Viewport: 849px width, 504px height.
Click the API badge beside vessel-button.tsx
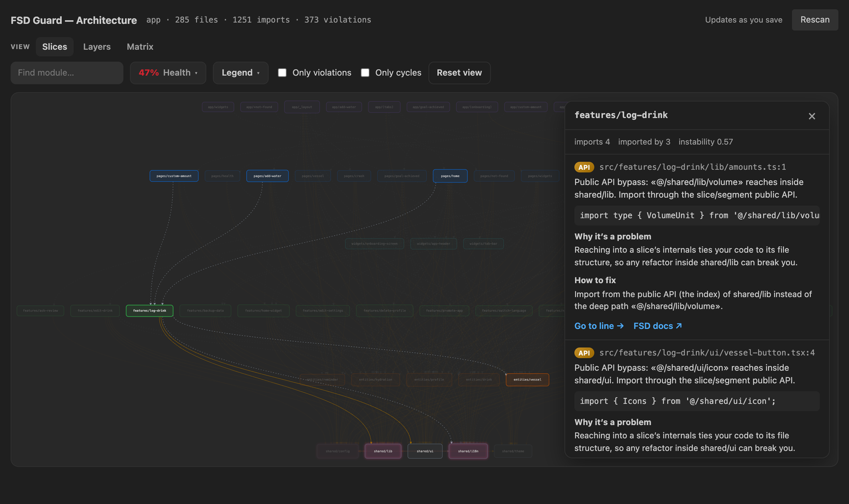click(584, 353)
